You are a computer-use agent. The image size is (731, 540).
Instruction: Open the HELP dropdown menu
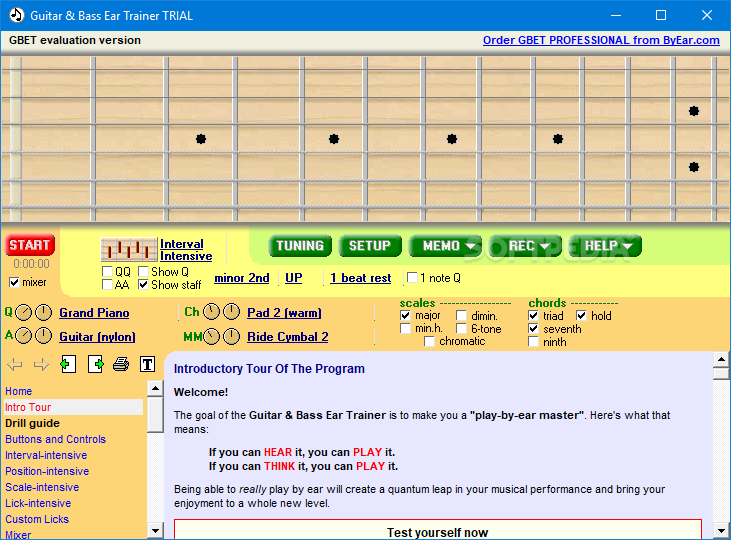click(x=605, y=246)
